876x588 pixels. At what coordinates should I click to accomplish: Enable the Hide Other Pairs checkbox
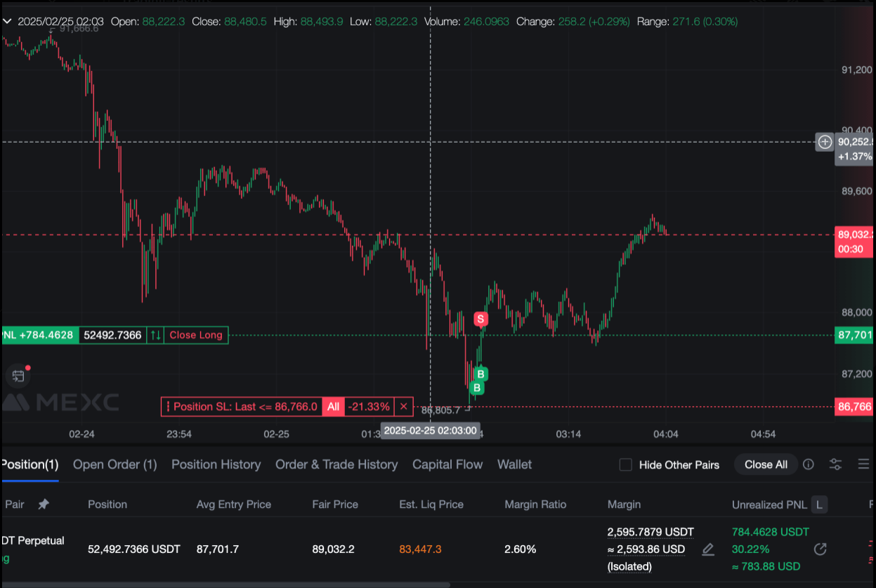[x=625, y=464]
